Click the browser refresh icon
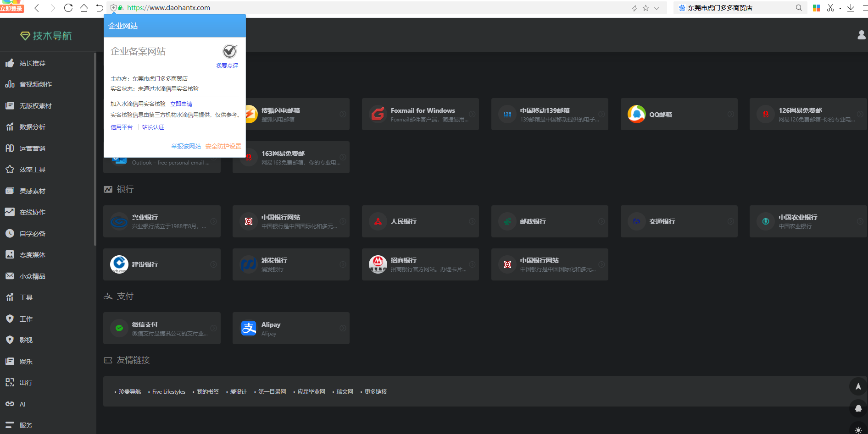Screen dimensions: 868x434 tap(68, 8)
